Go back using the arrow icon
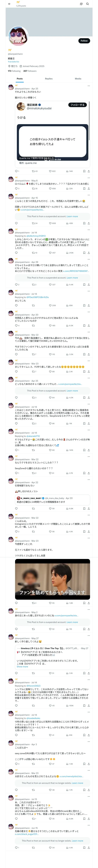This screenshot has height=868, width=98. (9, 4)
